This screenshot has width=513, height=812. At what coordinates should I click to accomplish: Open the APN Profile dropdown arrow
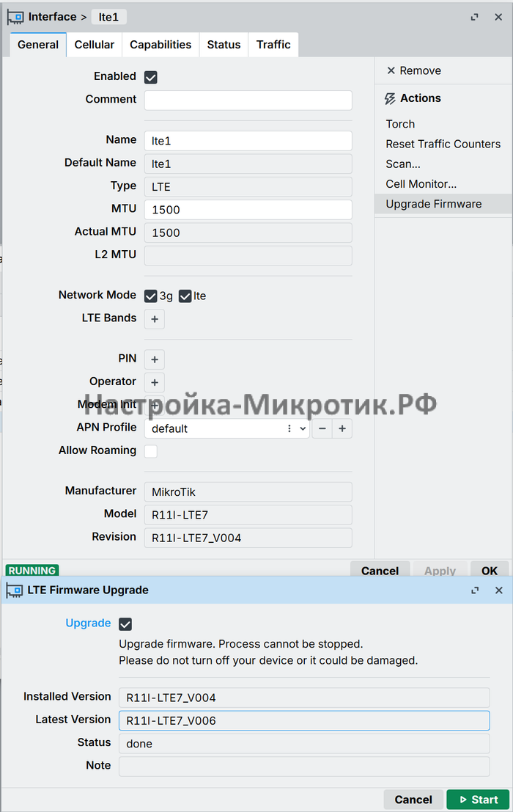pos(303,428)
